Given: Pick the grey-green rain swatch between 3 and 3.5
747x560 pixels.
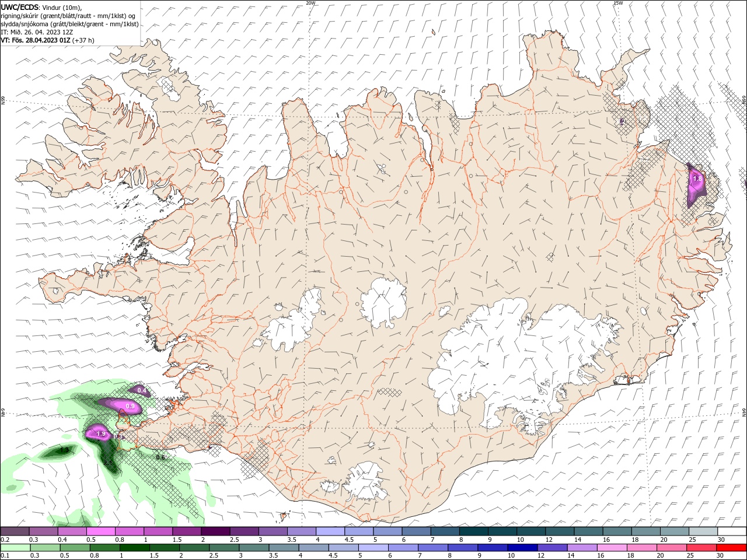Looking at the screenshot, I should (254, 548).
